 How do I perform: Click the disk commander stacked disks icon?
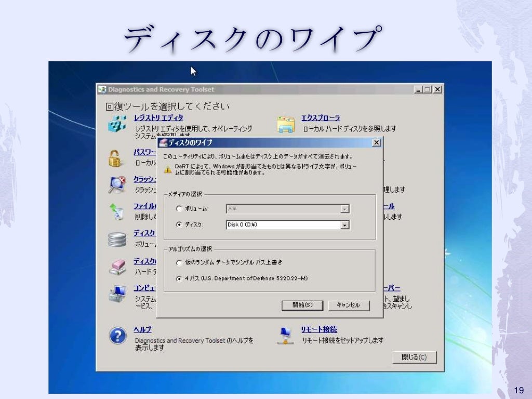click(117, 240)
